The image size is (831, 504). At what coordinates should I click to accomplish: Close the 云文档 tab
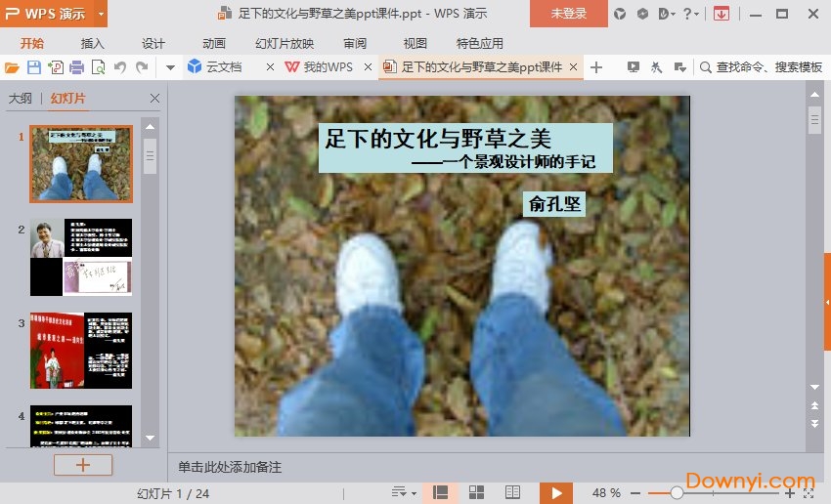point(270,67)
